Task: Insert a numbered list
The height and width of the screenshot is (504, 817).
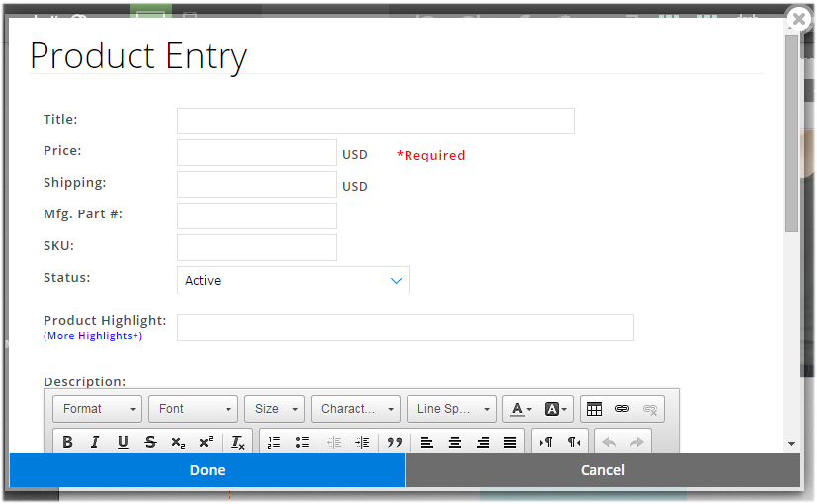Action: tap(274, 442)
